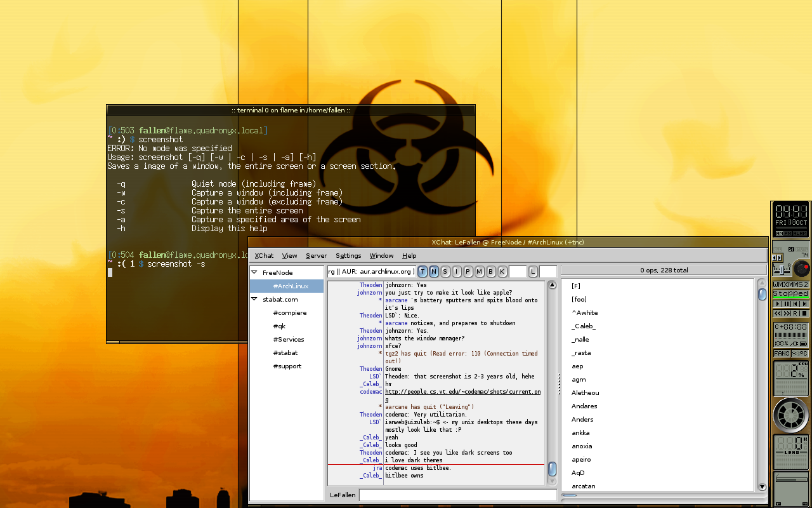The width and height of the screenshot is (812, 508).
Task: Open the Server menu in XChat
Action: (316, 256)
